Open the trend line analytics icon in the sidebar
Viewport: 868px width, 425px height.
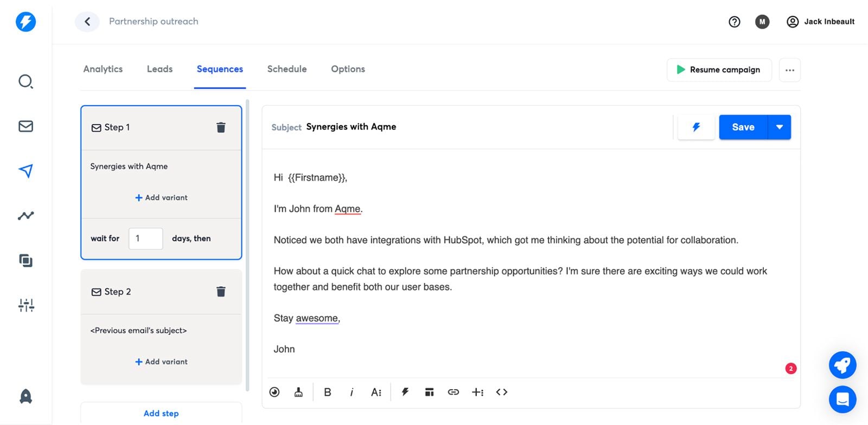point(25,216)
